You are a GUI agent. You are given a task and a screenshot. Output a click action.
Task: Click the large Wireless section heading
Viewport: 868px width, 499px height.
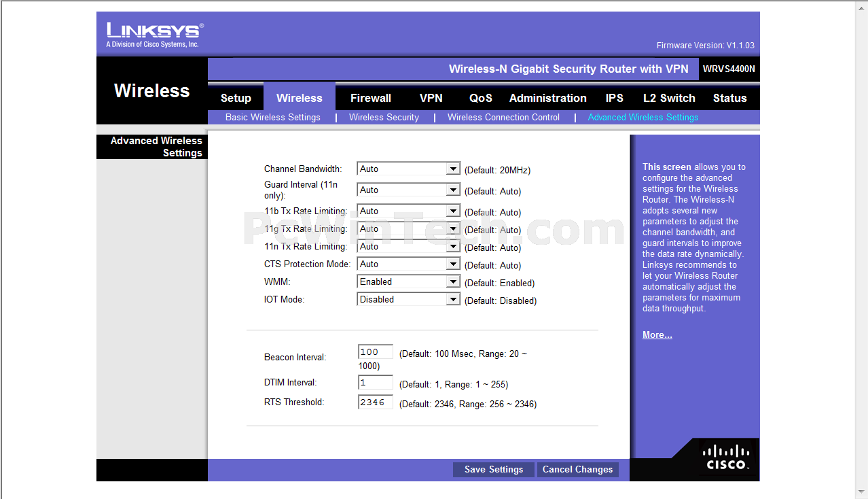pos(152,91)
